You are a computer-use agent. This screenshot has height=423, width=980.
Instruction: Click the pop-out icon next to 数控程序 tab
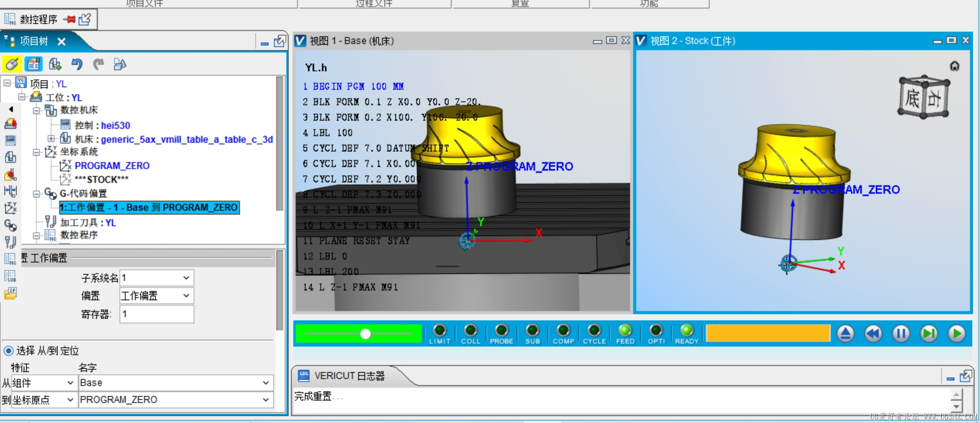pos(85,20)
